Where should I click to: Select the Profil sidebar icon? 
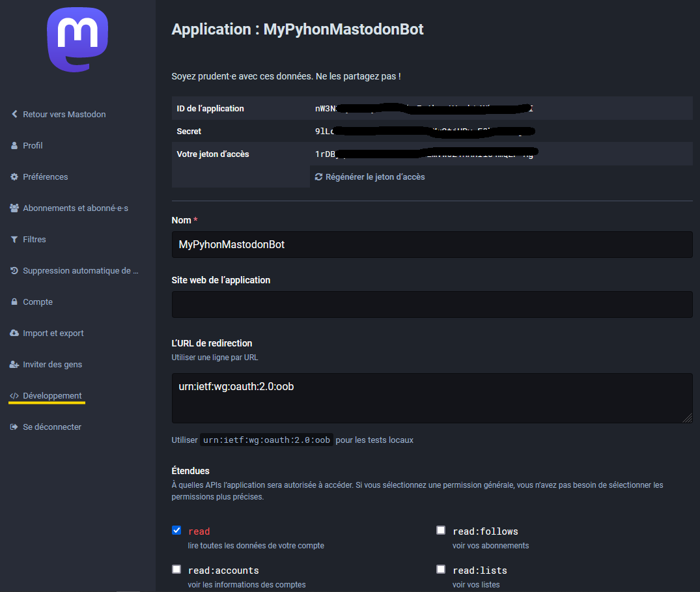click(14, 145)
